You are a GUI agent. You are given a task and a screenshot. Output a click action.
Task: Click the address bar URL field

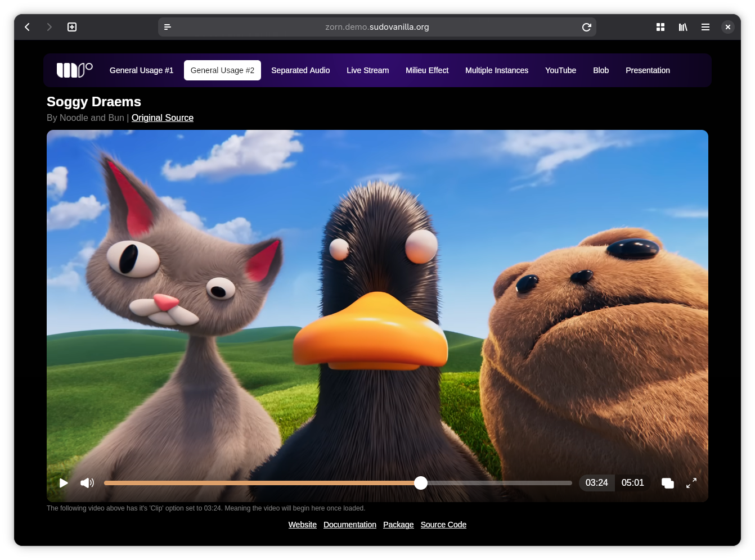(377, 27)
